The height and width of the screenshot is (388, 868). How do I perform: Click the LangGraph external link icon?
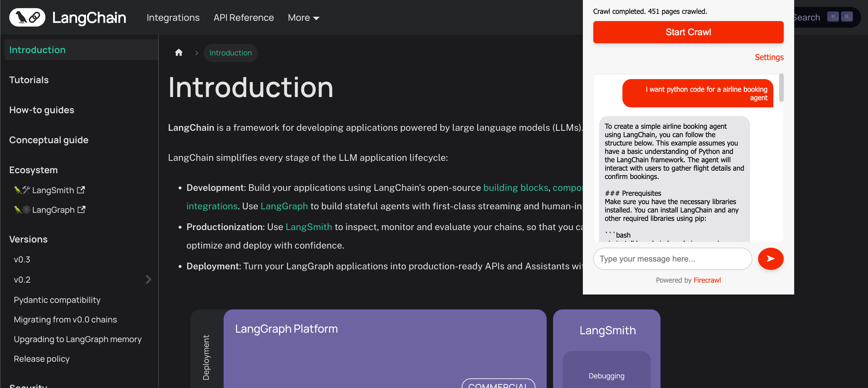click(81, 210)
